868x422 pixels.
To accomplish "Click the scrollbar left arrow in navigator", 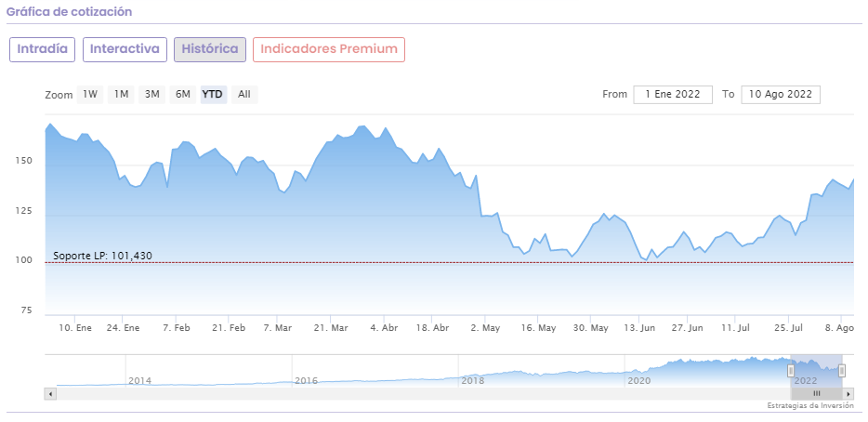I will [50, 394].
